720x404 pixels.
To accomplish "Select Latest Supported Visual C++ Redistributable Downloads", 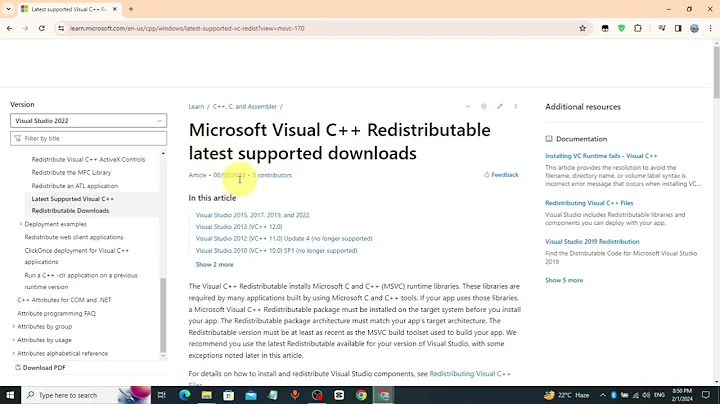I will pyautogui.click(x=73, y=205).
